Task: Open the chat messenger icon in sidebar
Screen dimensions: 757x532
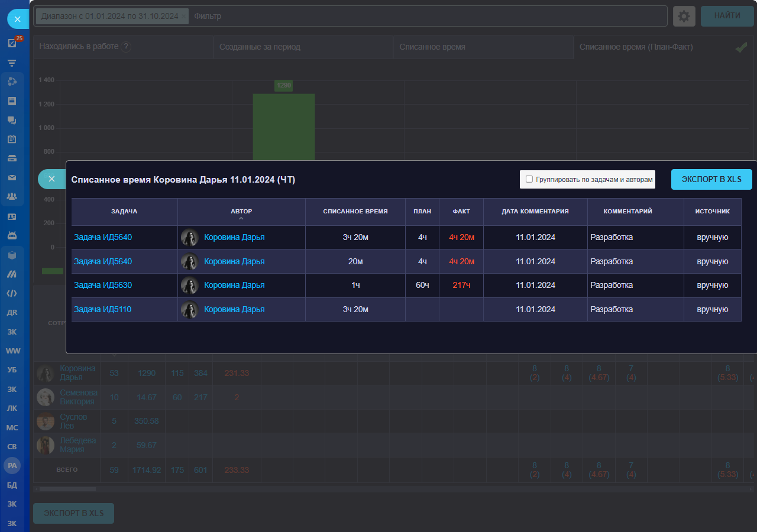Action: (x=12, y=120)
